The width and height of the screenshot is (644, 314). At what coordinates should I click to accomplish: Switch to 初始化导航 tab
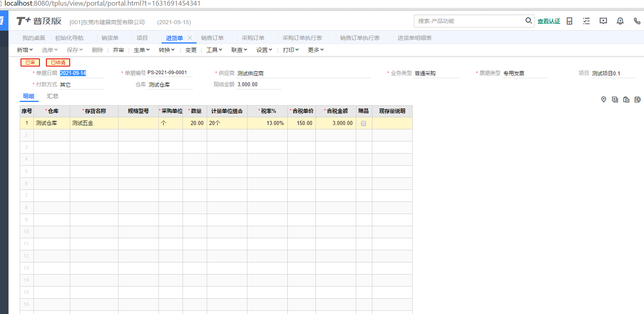[69, 38]
